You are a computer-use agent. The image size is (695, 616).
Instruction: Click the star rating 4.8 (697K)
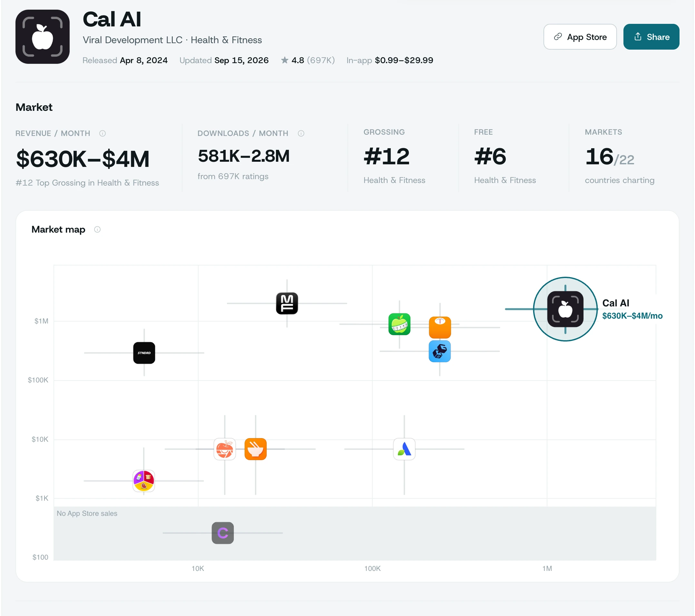click(x=308, y=60)
